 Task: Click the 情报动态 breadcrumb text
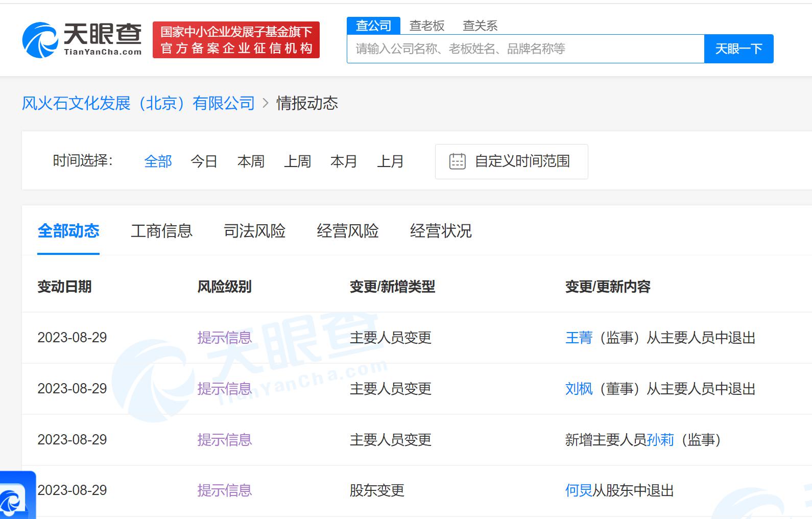coord(307,103)
